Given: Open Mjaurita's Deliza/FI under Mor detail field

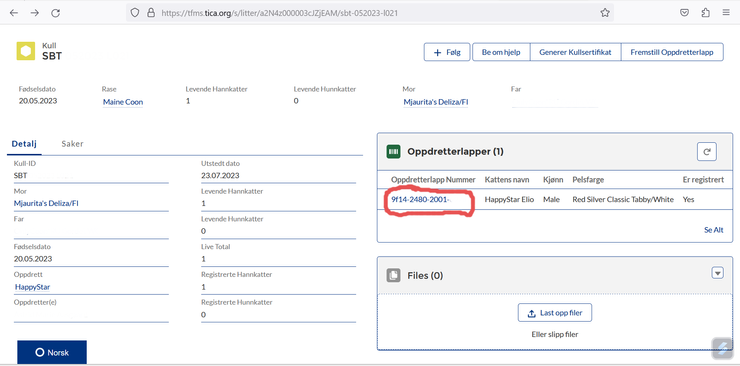Looking at the screenshot, I should pyautogui.click(x=46, y=203).
